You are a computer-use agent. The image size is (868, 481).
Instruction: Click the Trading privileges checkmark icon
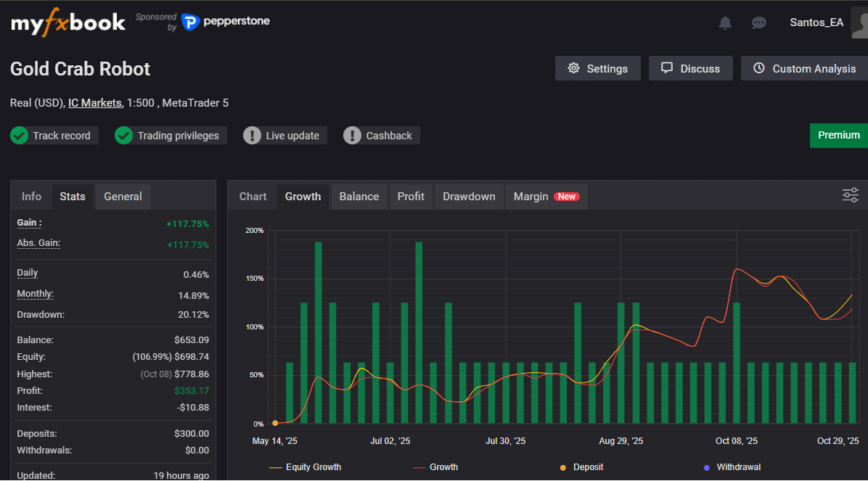click(123, 135)
